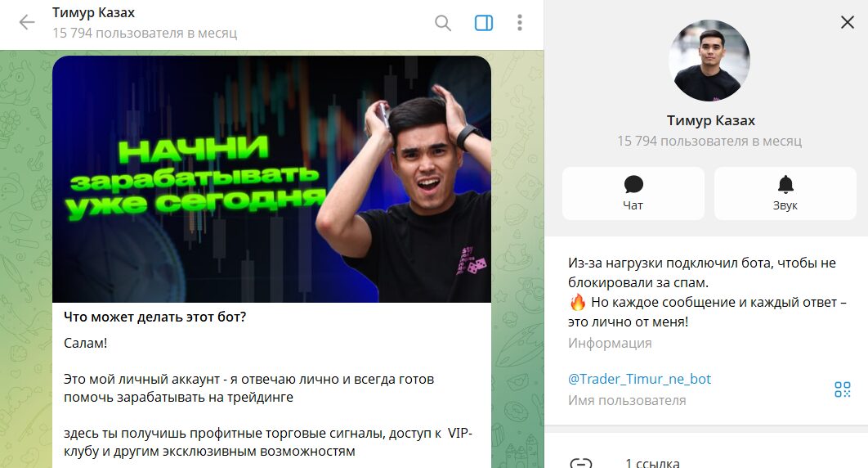The width and height of the screenshot is (868, 468).
Task: Open the НАЧНИ зарабатывать banner image
Action: [x=272, y=179]
